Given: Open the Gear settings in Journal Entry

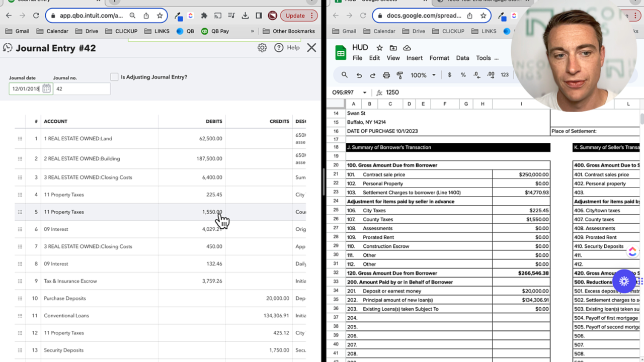Looking at the screenshot, I should click(262, 47).
